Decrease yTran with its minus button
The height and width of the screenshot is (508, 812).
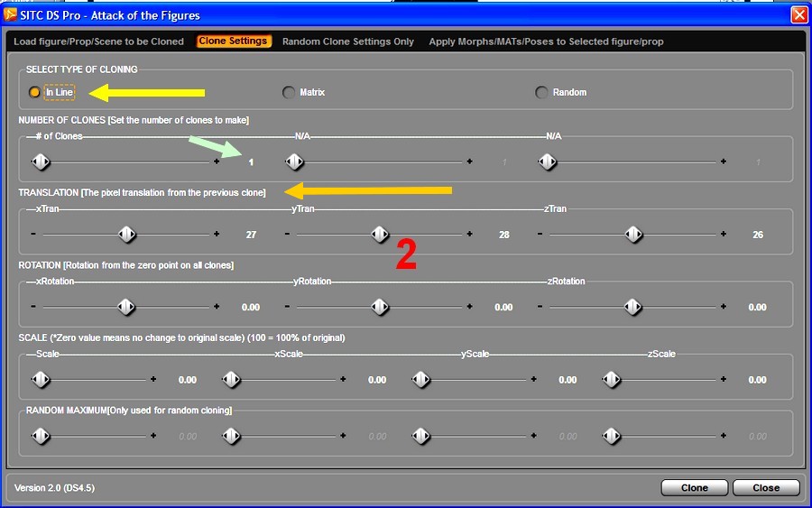287,234
